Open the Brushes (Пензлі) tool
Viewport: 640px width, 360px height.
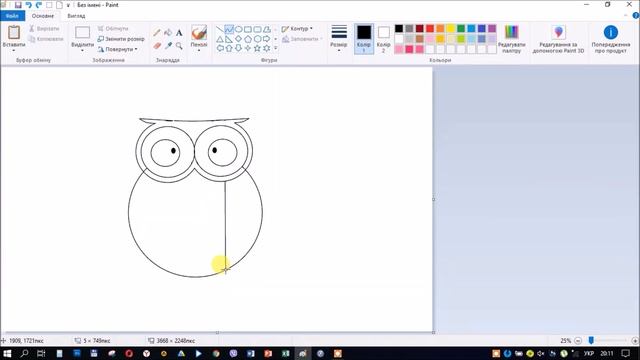coord(199,39)
